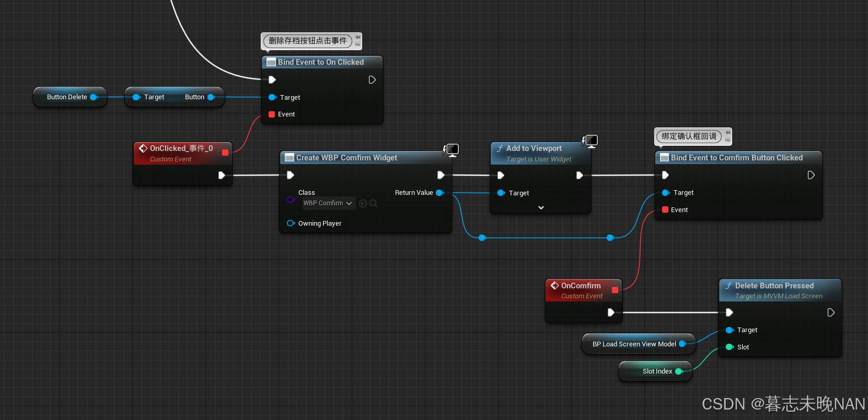Select the Create WBP Comfirm Widget node title

[346, 158]
